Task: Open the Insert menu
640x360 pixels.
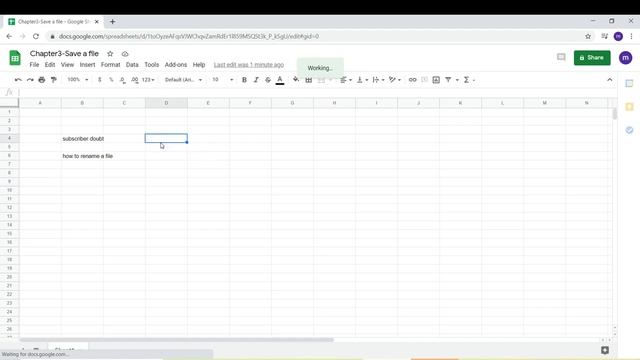Action: coord(87,65)
